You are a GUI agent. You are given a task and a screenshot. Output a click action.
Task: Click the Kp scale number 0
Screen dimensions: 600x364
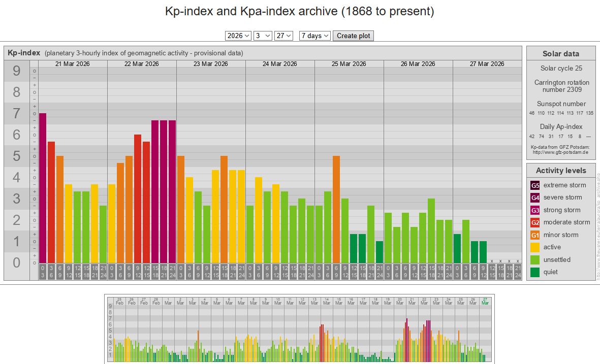click(x=16, y=262)
